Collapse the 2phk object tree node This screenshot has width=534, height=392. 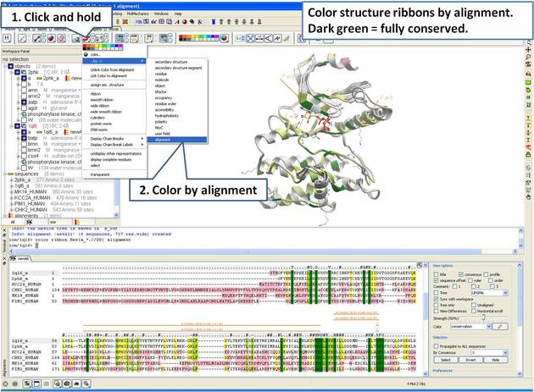click(11, 72)
